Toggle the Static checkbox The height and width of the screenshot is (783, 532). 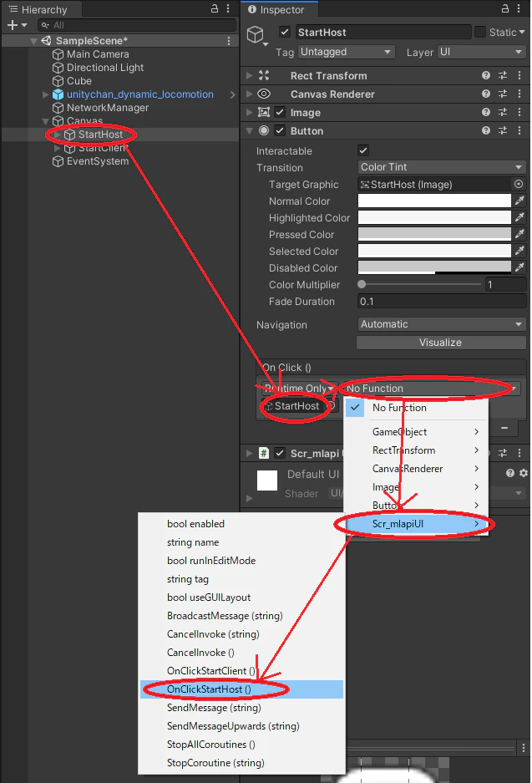479,32
